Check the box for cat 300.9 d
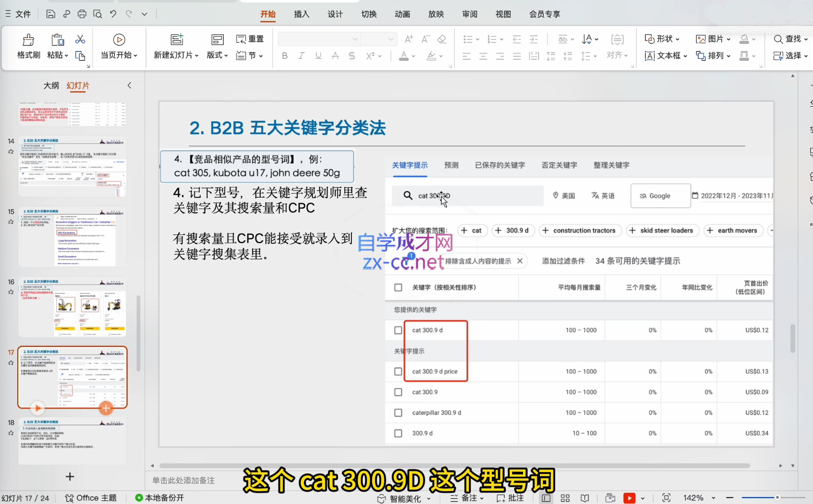This screenshot has width=813, height=504. tap(398, 330)
